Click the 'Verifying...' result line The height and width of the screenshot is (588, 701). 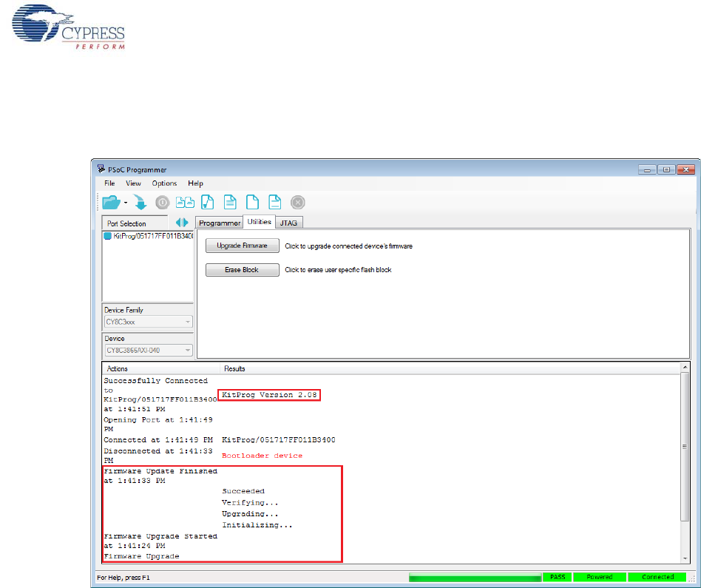pyautogui.click(x=250, y=503)
